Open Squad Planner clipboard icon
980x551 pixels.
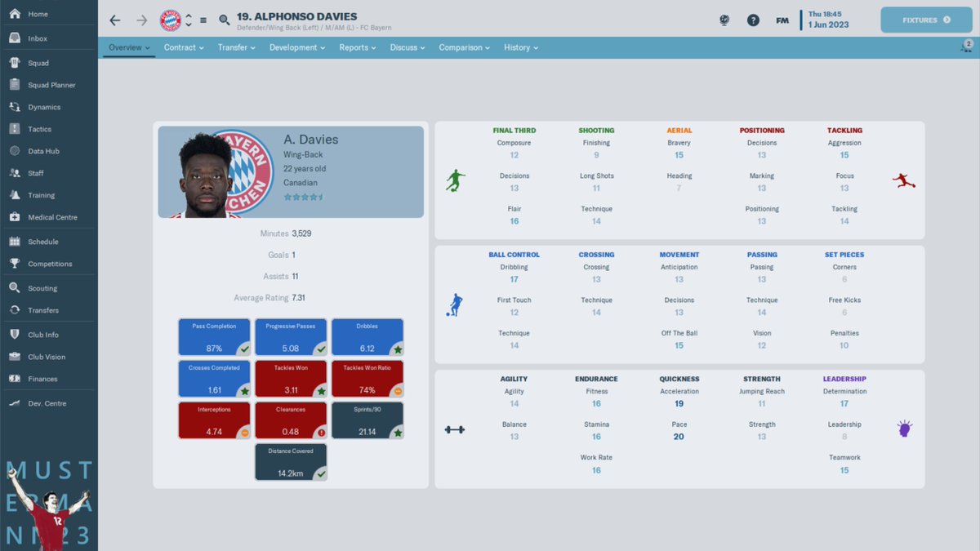[x=14, y=85]
